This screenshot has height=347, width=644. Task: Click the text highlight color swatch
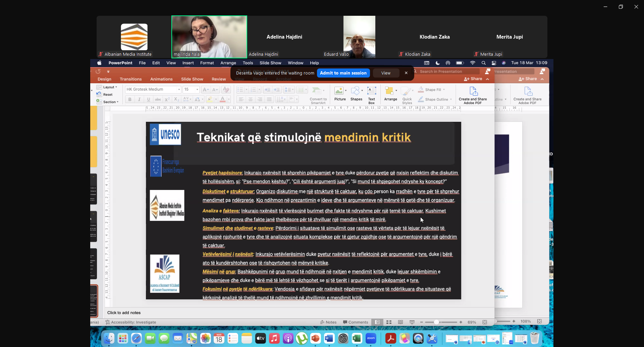click(x=210, y=99)
